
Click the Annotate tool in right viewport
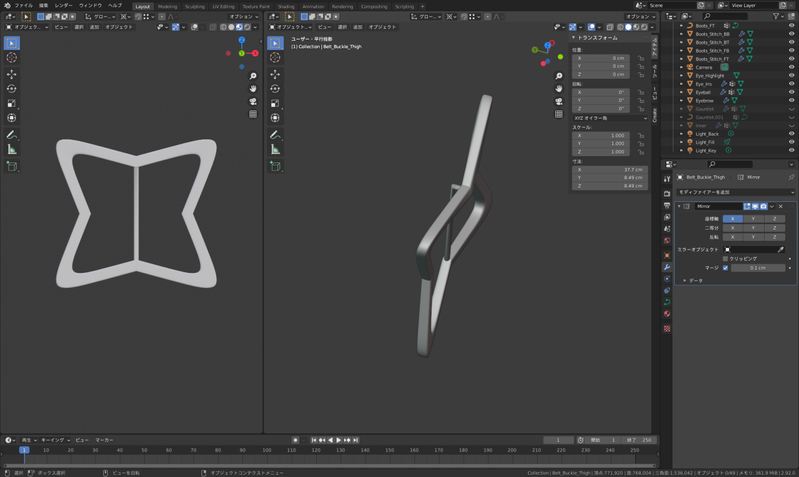coord(275,134)
